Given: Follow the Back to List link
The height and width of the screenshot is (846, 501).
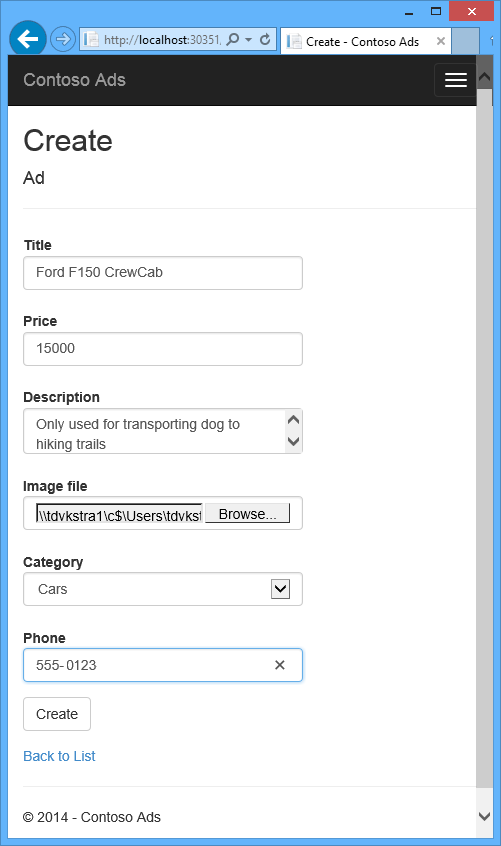Looking at the screenshot, I should (59, 756).
